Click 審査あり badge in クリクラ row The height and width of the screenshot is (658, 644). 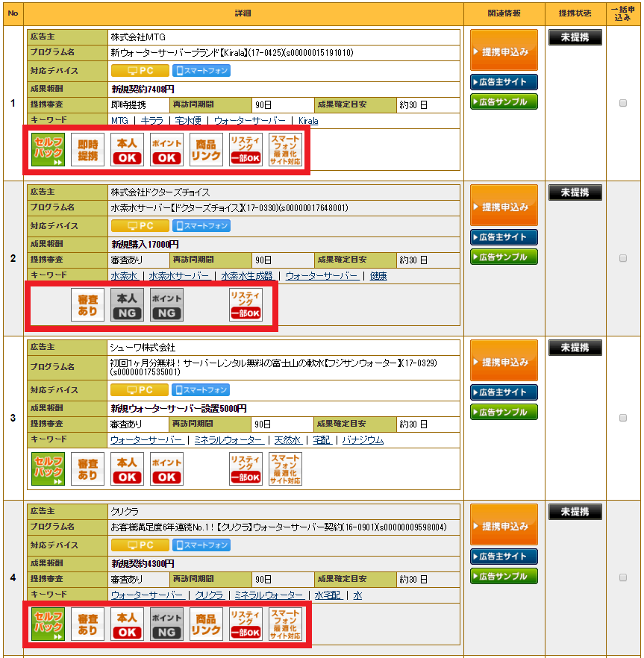tap(87, 624)
